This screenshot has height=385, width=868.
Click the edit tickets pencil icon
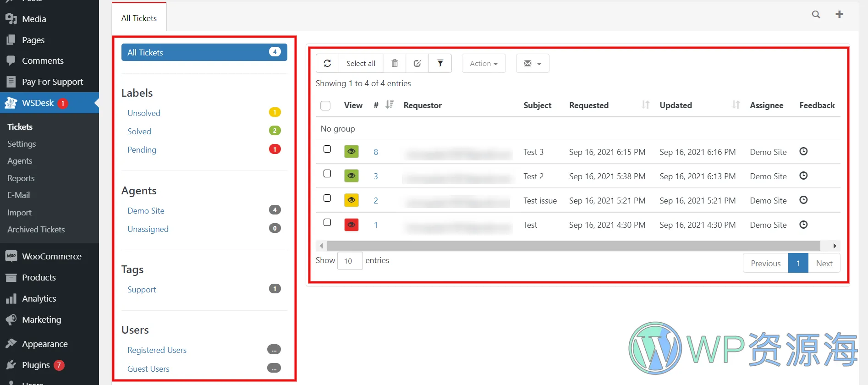point(417,63)
